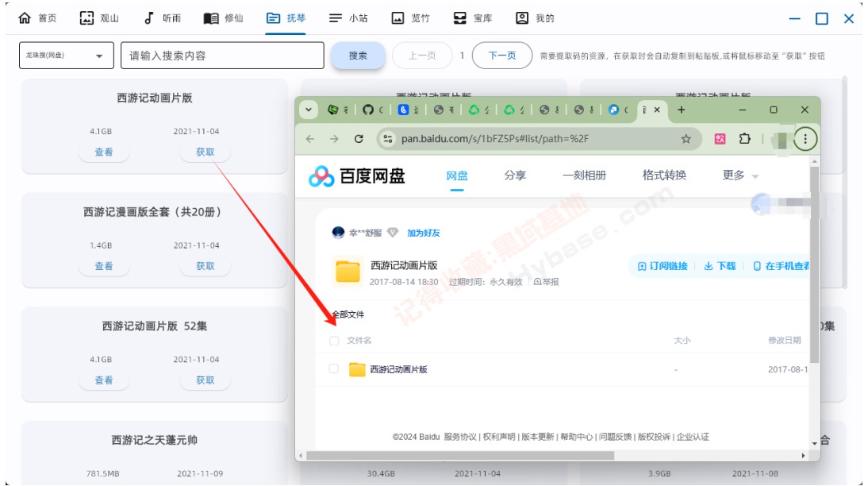
Task: Open a new Chrome tab
Action: coord(681,110)
